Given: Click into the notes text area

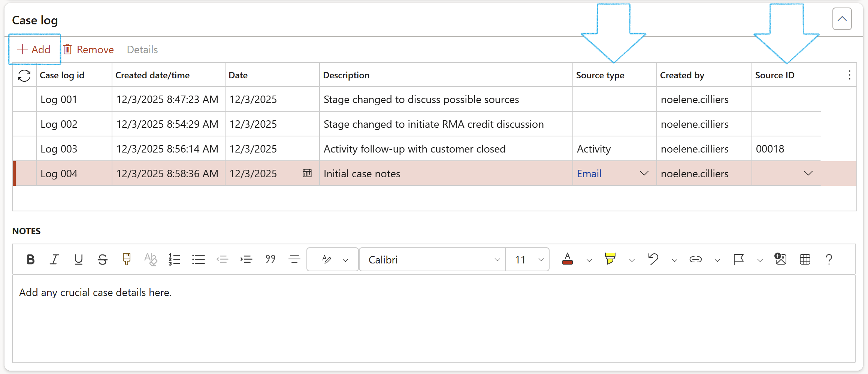Looking at the screenshot, I should click(433, 319).
